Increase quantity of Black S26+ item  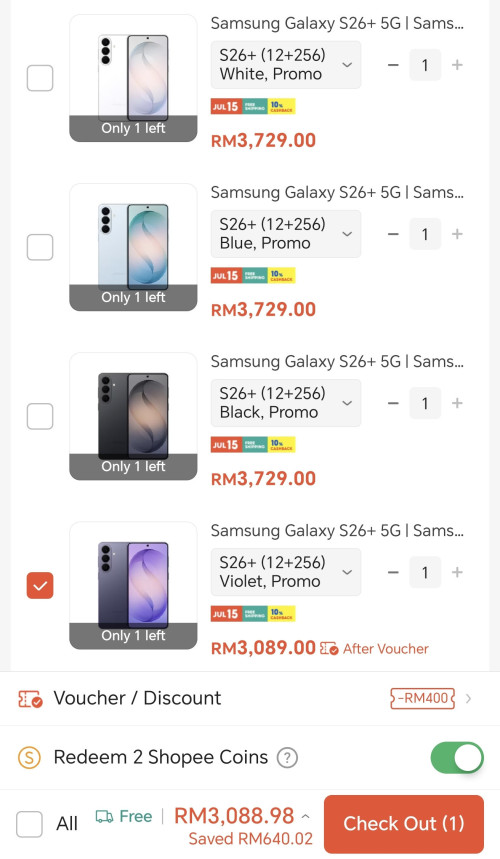[x=457, y=404]
